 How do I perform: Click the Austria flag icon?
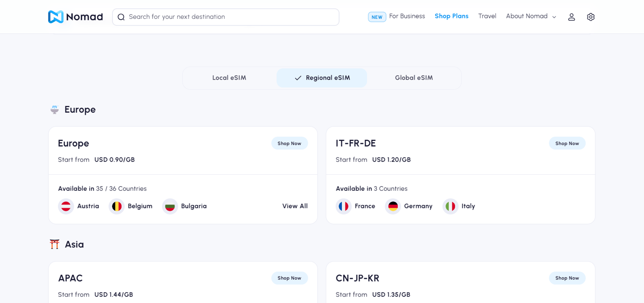(66, 206)
